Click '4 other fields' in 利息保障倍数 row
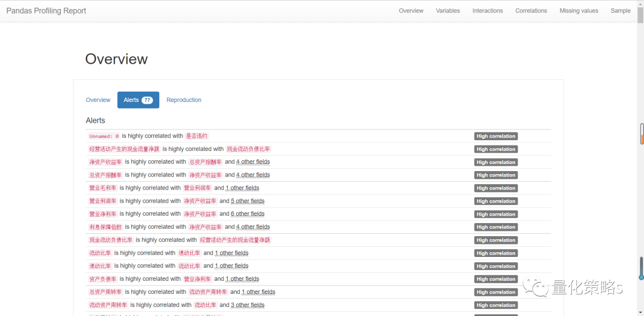 click(253, 227)
